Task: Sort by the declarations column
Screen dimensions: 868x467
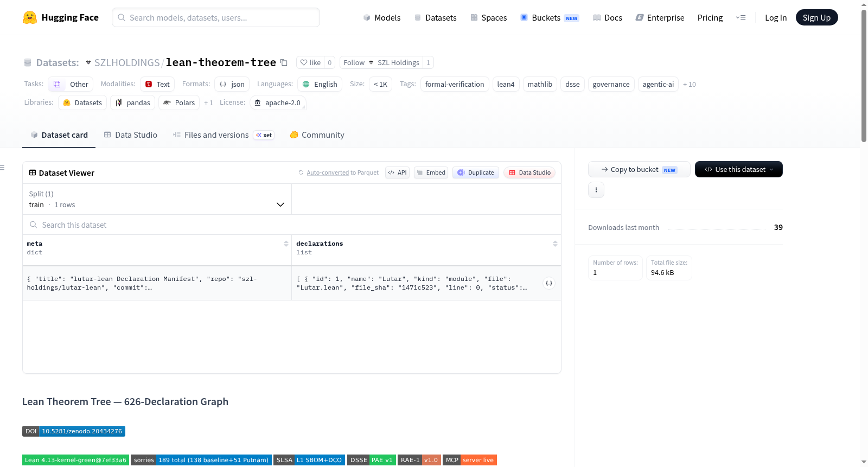Action: pos(555,244)
